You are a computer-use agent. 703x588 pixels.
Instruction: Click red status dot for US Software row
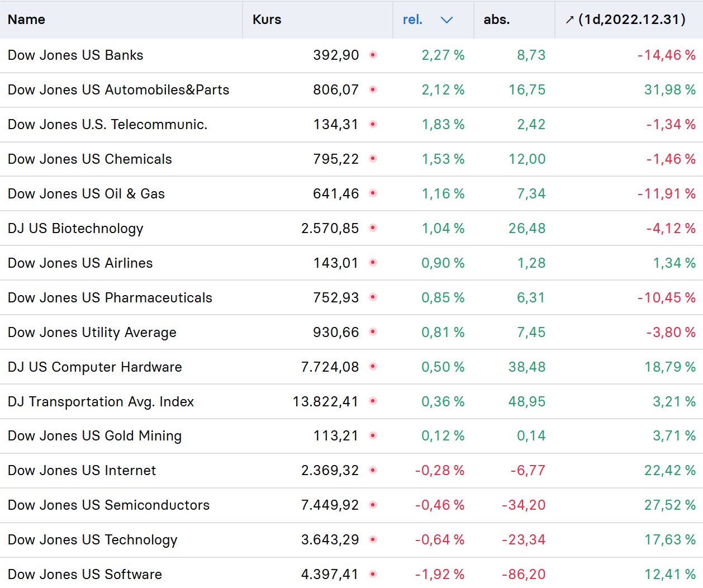click(373, 574)
